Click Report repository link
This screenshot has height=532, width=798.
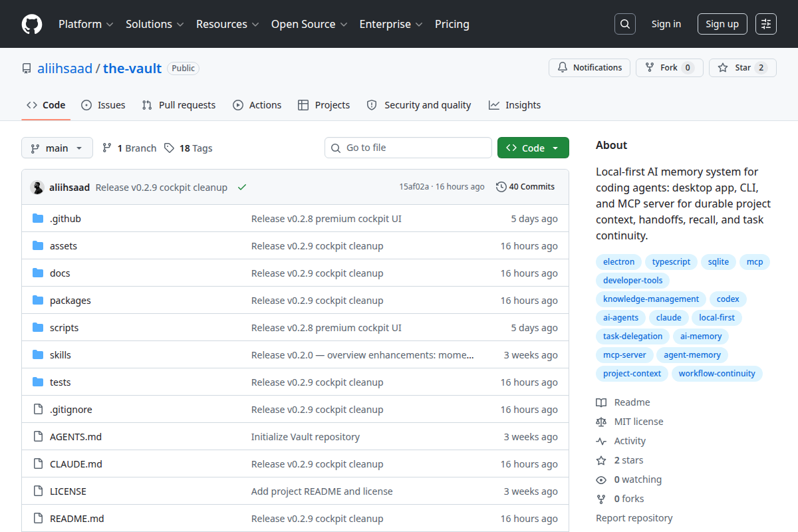(x=634, y=518)
